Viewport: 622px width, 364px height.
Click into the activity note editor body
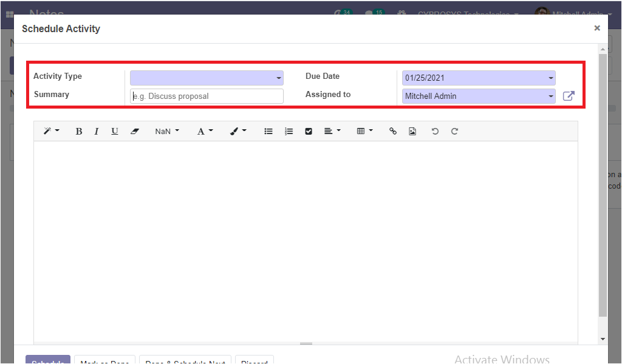306,241
